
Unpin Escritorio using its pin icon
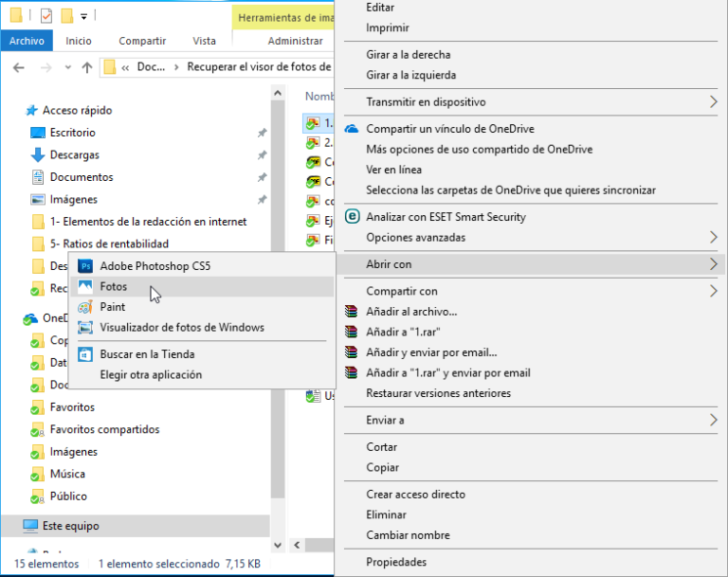point(263,133)
